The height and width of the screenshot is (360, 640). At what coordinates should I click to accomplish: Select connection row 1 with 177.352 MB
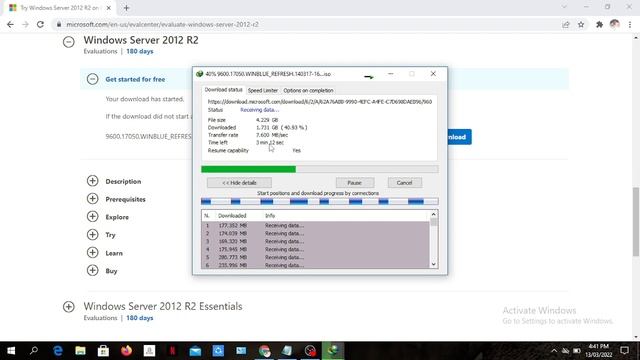pos(315,225)
